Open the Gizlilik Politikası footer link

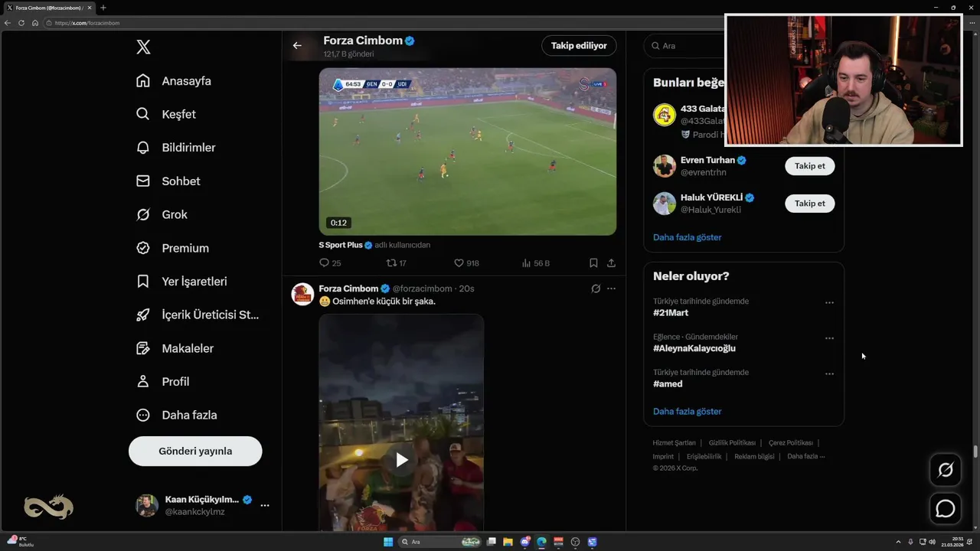(732, 443)
